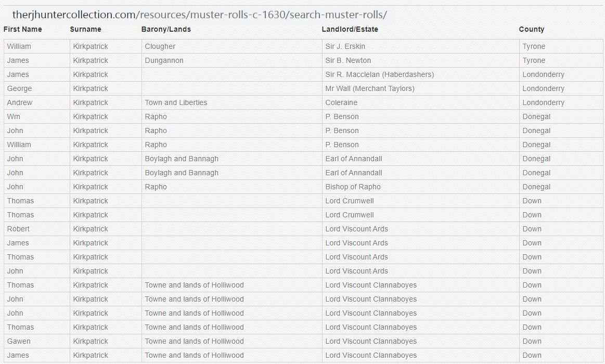Click the Barony/Lands column header

coord(166,29)
